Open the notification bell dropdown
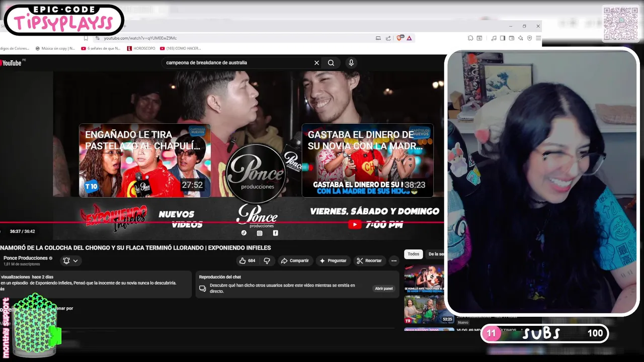 pos(70,260)
